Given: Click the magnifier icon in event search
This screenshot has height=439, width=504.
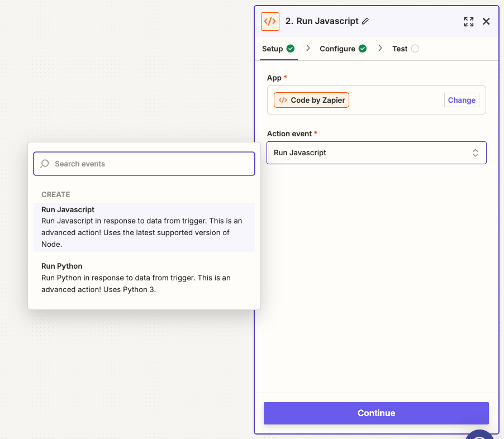Looking at the screenshot, I should (45, 164).
